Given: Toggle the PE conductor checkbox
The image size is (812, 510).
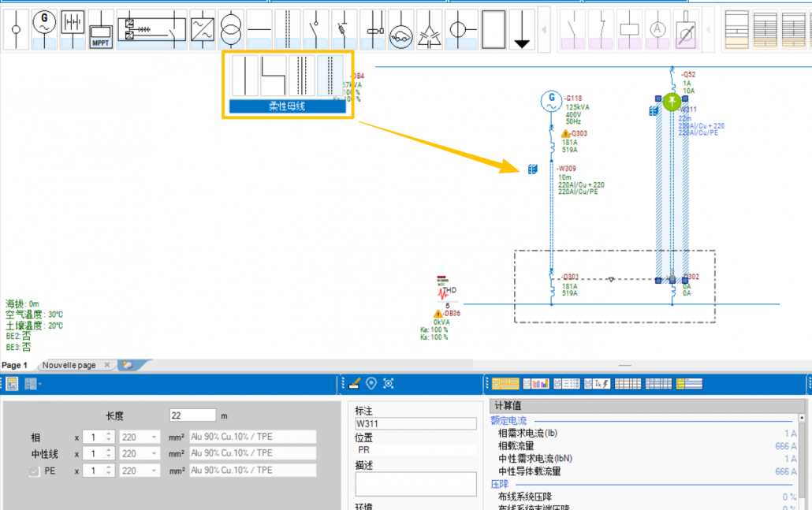Looking at the screenshot, I should [34, 471].
